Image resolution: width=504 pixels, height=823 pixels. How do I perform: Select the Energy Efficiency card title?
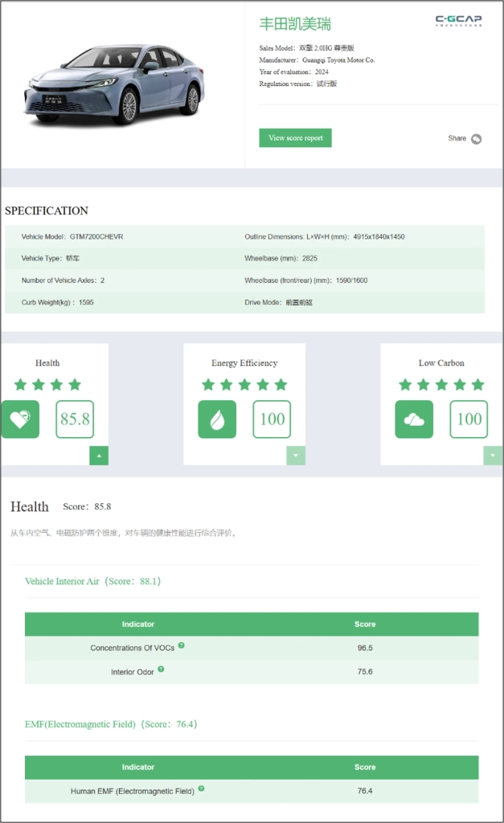[x=244, y=362]
